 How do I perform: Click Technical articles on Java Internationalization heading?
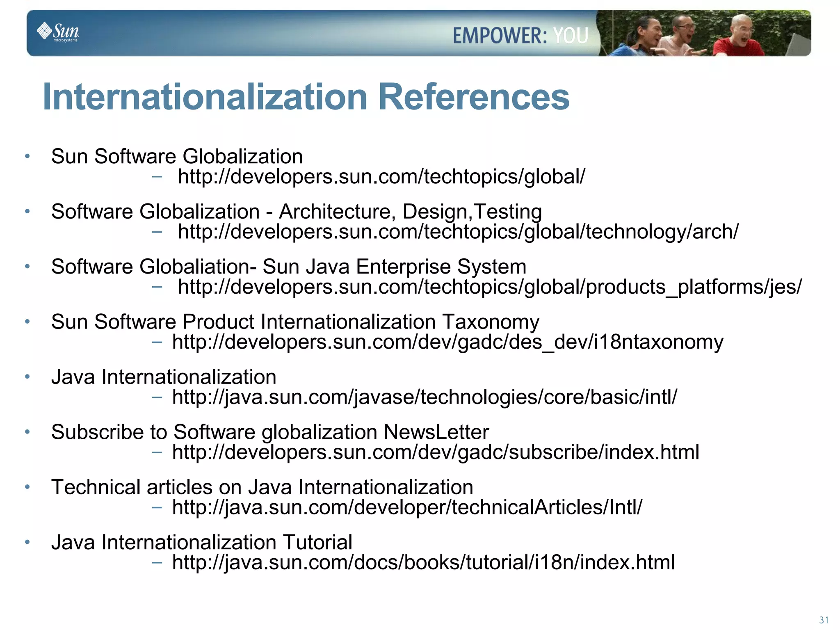tap(262, 487)
